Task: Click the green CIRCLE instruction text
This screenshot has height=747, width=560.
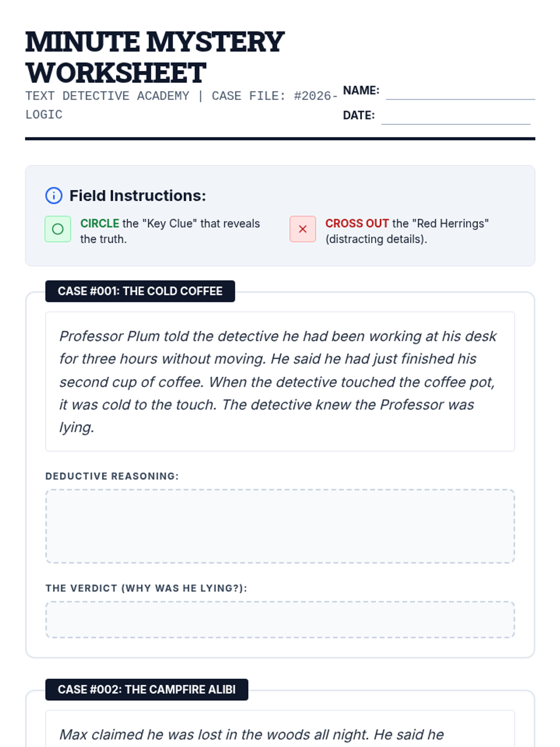Action: (100, 224)
